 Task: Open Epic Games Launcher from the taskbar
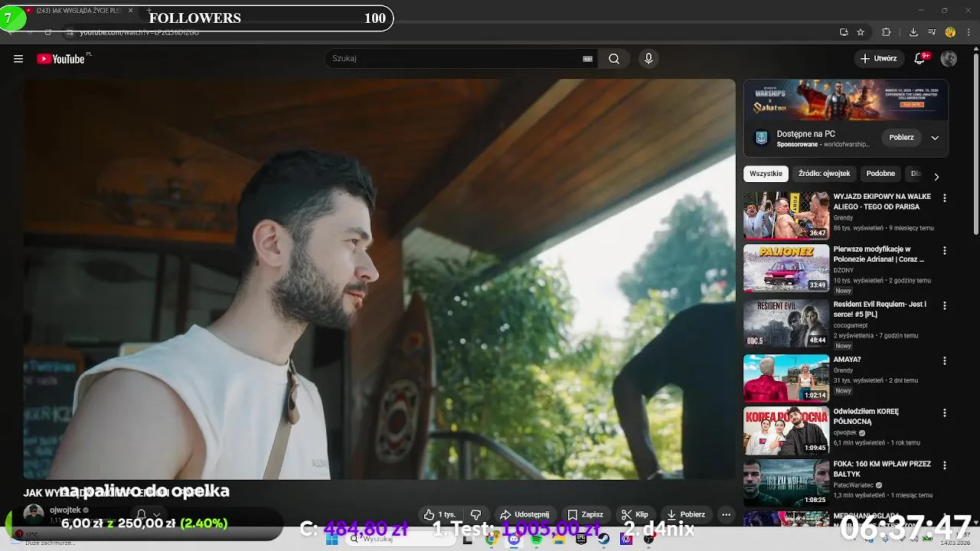581,539
